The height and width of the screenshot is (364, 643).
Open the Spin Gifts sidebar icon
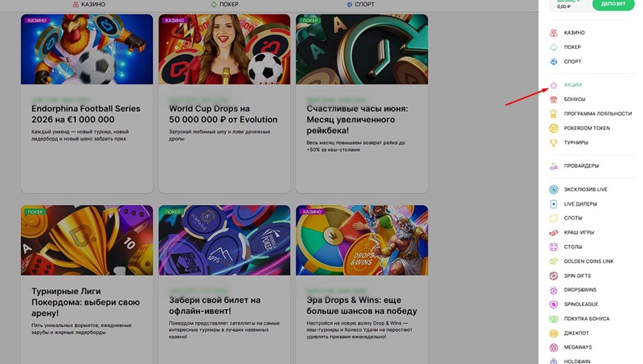[x=553, y=276]
